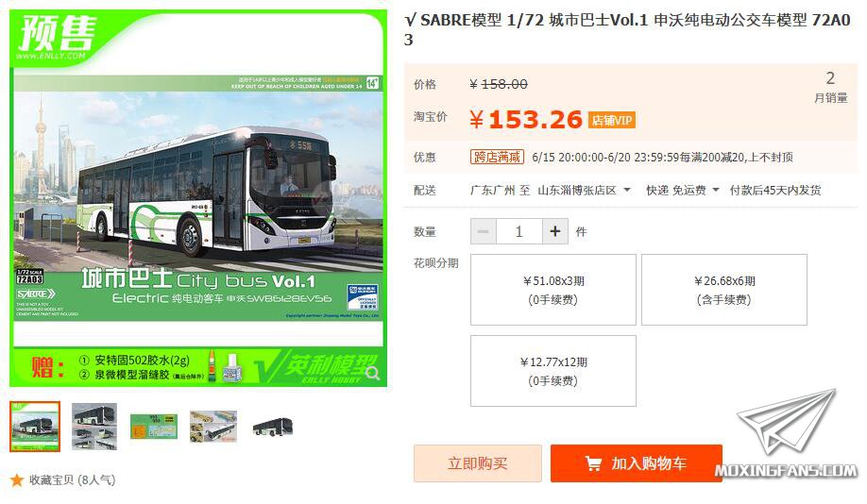Click the magnifier zoom icon on product image
Image resolution: width=867 pixels, height=504 pixels.
pos(373,374)
